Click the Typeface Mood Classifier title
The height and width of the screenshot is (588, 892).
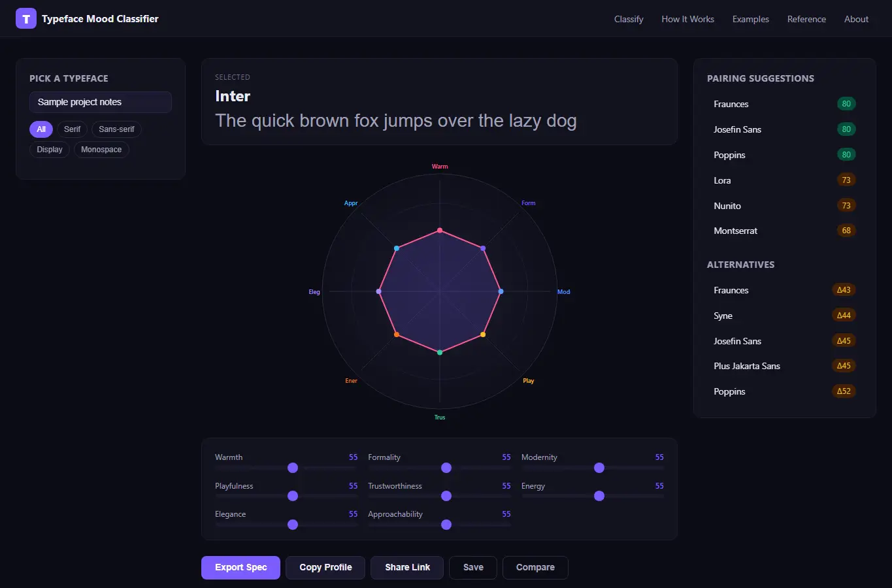(100, 18)
